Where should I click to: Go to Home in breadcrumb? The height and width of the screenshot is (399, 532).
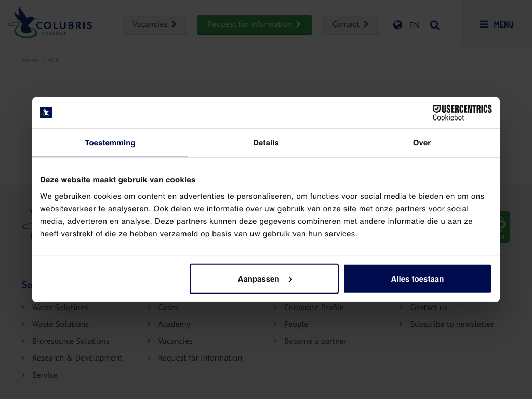(x=30, y=60)
